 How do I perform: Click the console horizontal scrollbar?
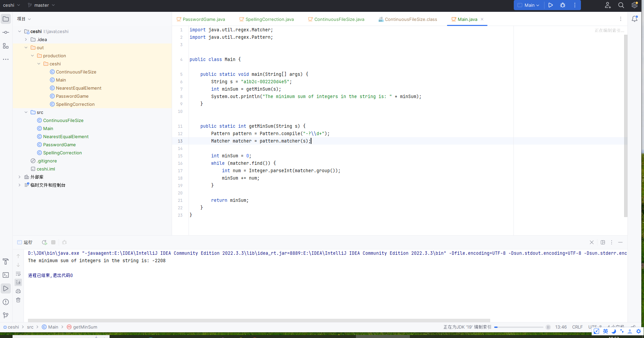(x=259, y=320)
